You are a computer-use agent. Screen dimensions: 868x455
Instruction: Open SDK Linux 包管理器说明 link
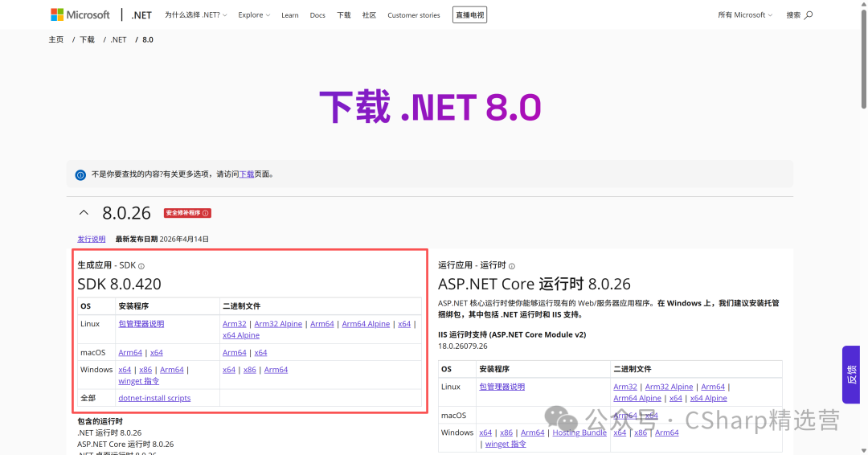point(141,324)
